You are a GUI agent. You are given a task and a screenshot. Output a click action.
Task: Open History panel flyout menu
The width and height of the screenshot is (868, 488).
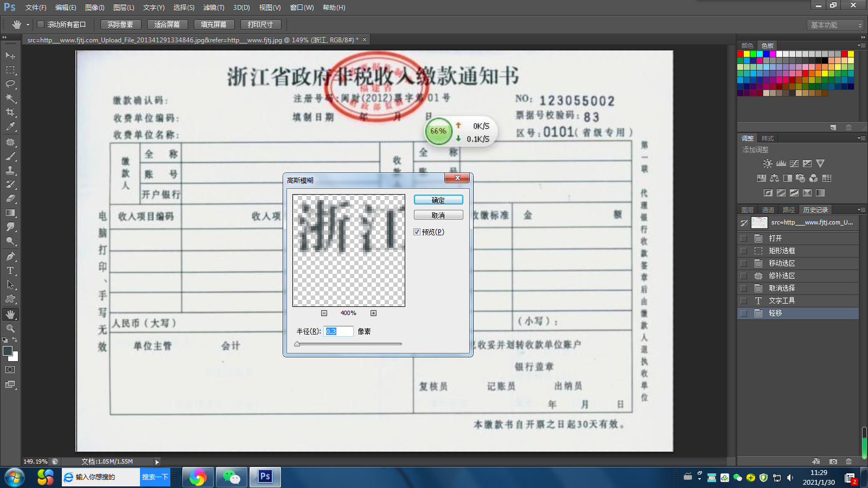coord(861,210)
